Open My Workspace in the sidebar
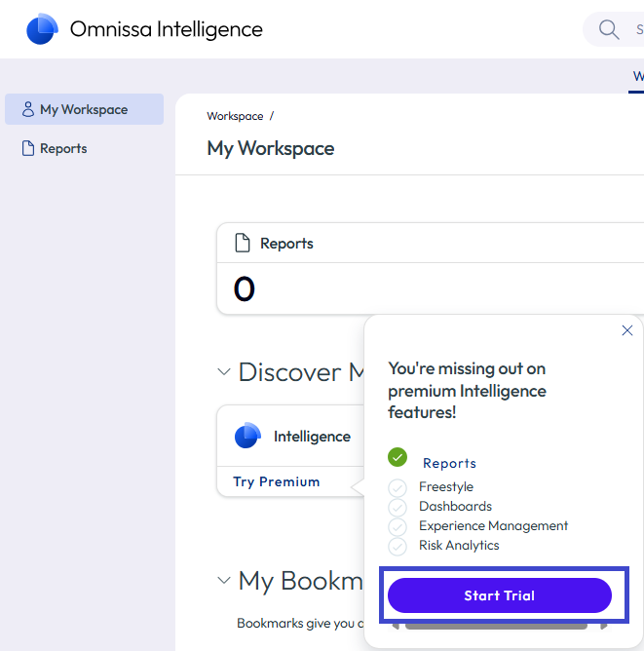Screen dimensions: 644x651 (x=84, y=109)
